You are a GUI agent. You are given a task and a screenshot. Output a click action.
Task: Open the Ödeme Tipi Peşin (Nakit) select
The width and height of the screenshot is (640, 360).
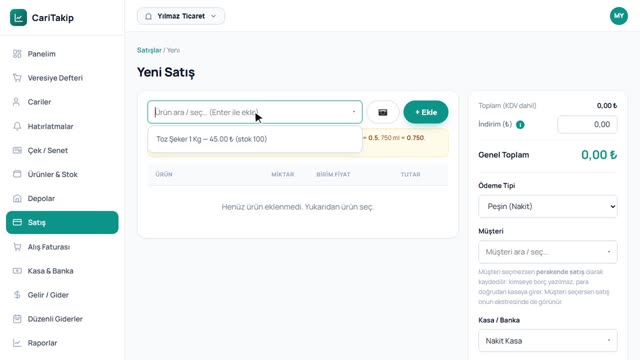click(548, 207)
